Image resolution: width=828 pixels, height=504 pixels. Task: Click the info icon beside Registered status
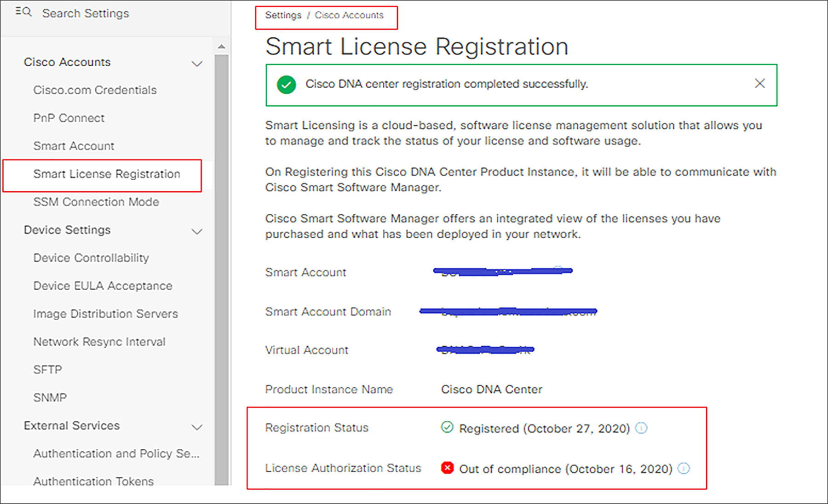[x=642, y=428]
